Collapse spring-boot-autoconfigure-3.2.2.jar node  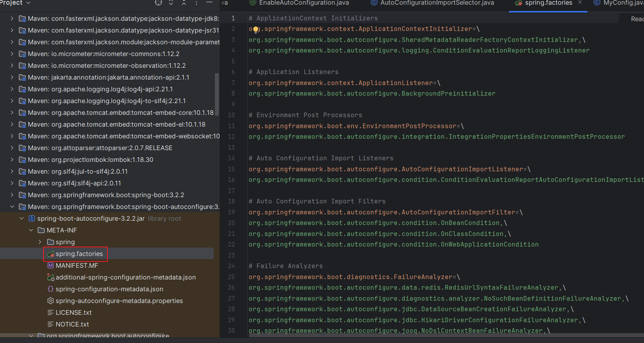tap(22, 218)
